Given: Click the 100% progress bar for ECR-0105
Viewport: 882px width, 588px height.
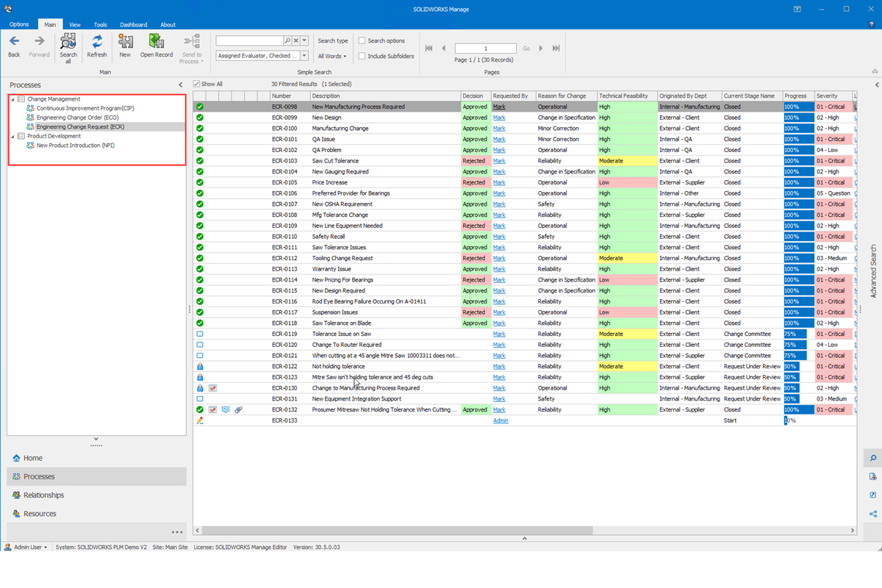Looking at the screenshot, I should pos(798,182).
